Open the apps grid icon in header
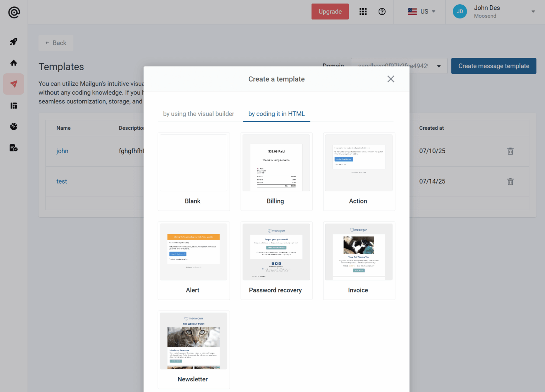 pyautogui.click(x=363, y=11)
